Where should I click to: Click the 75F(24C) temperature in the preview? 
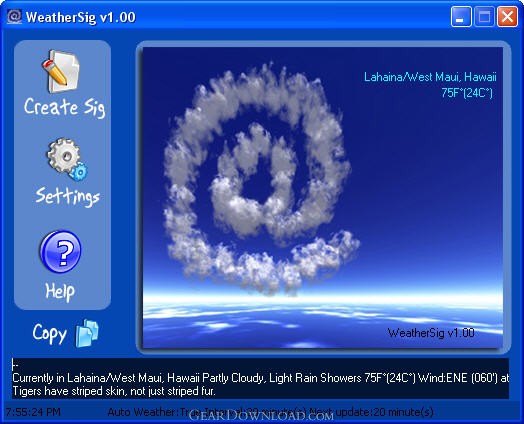click(467, 93)
